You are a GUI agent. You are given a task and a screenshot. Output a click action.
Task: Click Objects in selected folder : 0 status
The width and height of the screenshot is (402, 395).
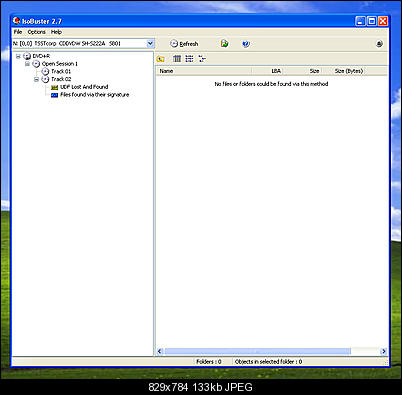(268, 362)
